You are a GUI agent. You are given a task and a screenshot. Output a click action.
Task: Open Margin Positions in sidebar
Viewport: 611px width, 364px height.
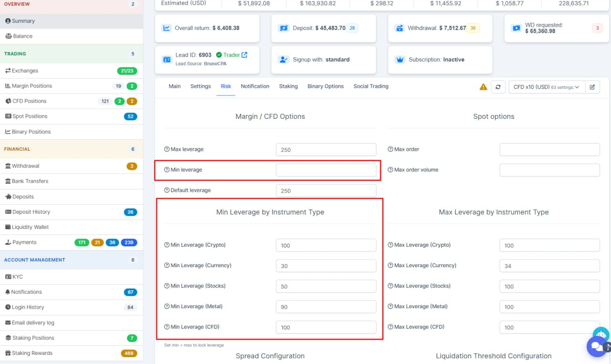coord(71,86)
